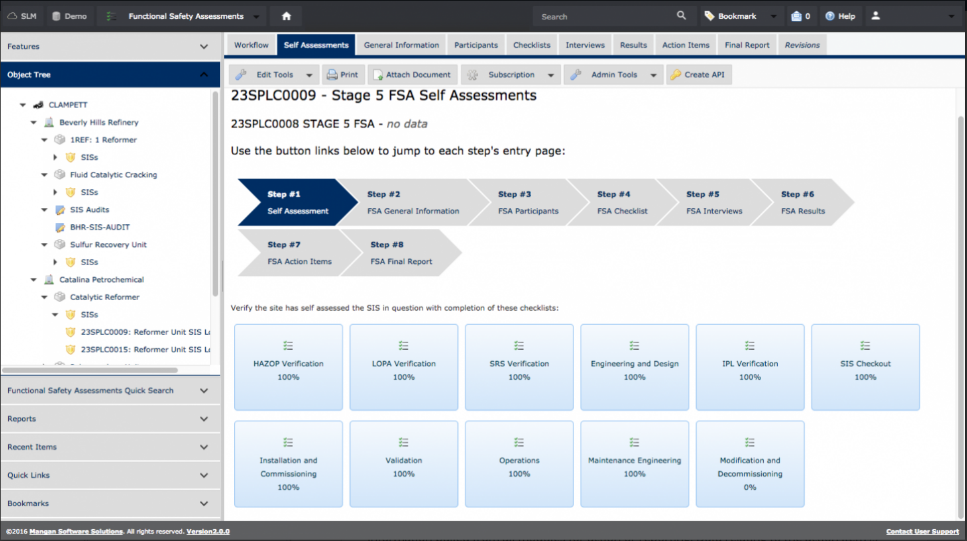Collapse the Object Tree panel
Viewport: 967px width, 541px height.
click(x=204, y=75)
